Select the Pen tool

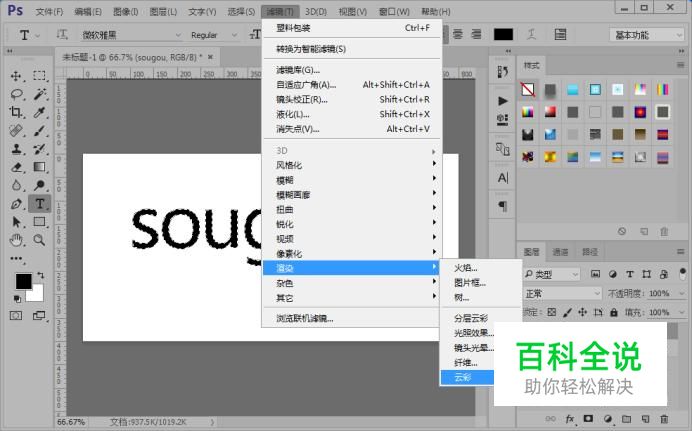(x=16, y=204)
